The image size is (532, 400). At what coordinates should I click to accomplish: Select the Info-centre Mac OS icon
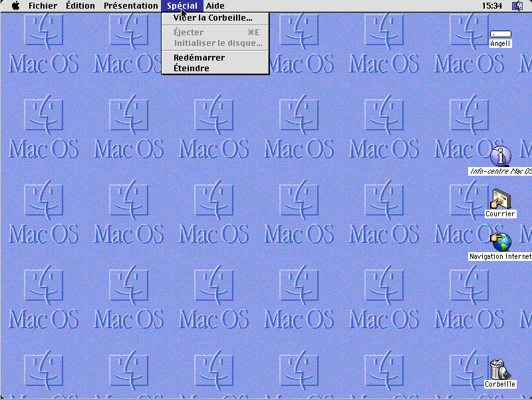coord(501,156)
